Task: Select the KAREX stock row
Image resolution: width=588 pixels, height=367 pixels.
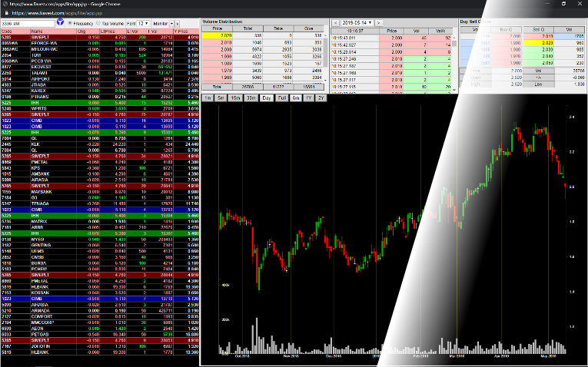Action: click(x=100, y=91)
